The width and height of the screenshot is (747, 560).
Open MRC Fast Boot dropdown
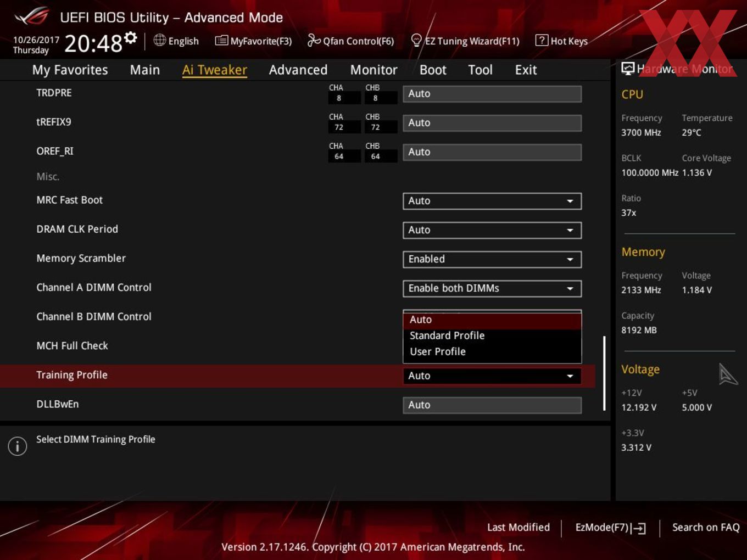pyautogui.click(x=492, y=201)
